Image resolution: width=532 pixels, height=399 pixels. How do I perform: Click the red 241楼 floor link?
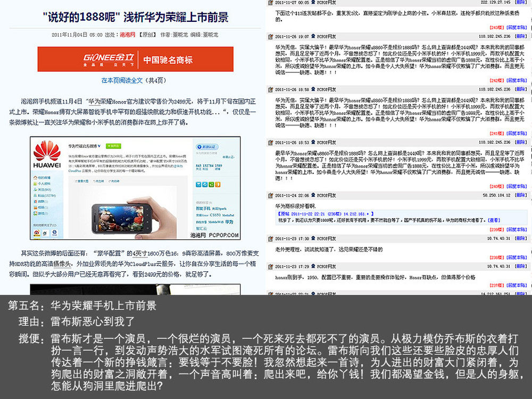pyautogui.click(x=497, y=134)
